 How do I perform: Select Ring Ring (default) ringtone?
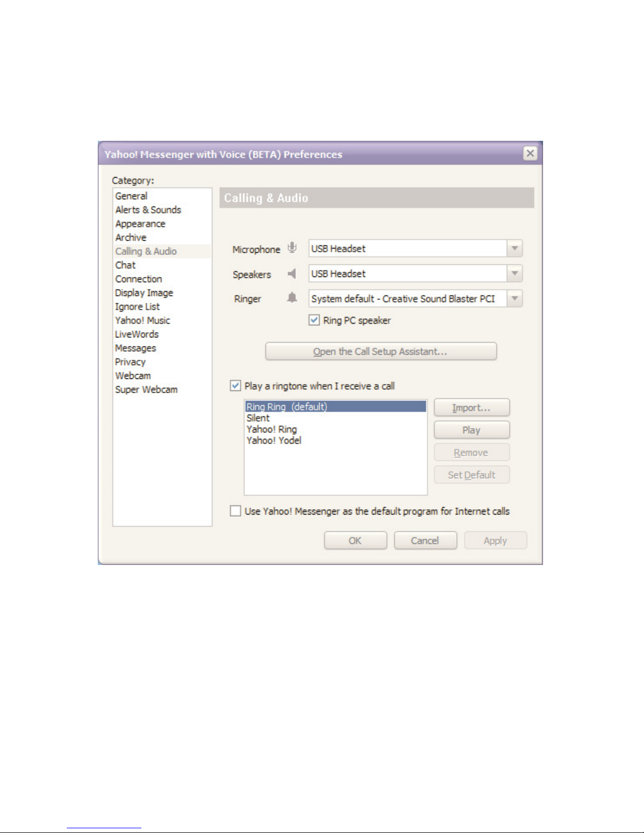tap(336, 407)
